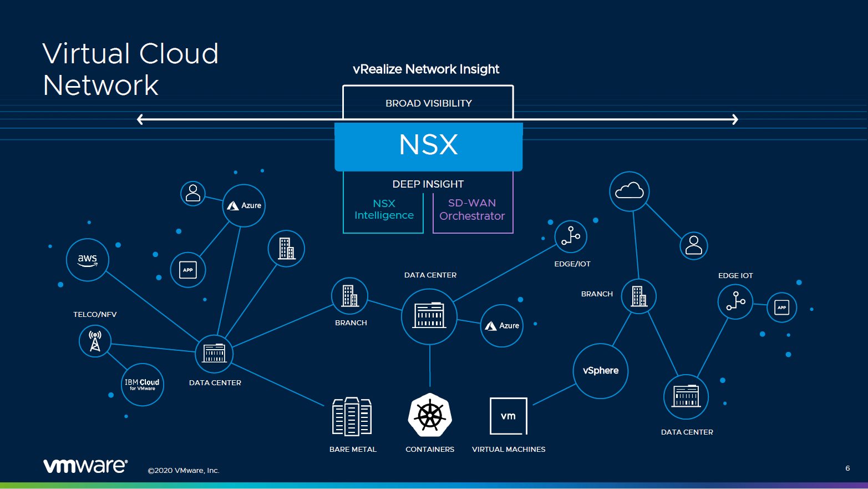
Task: Click the vRealize Network Insight heading
Action: pyautogui.click(x=426, y=69)
